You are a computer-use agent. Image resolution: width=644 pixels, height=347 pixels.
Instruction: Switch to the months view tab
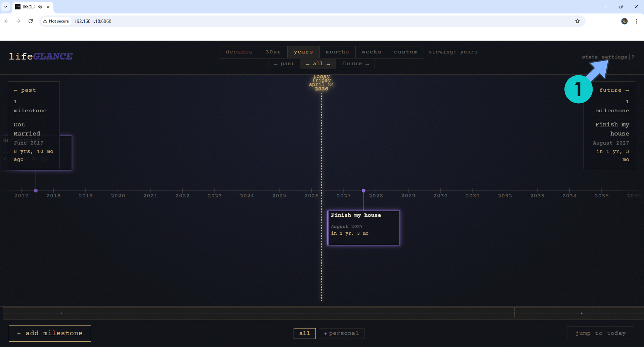pyautogui.click(x=337, y=52)
